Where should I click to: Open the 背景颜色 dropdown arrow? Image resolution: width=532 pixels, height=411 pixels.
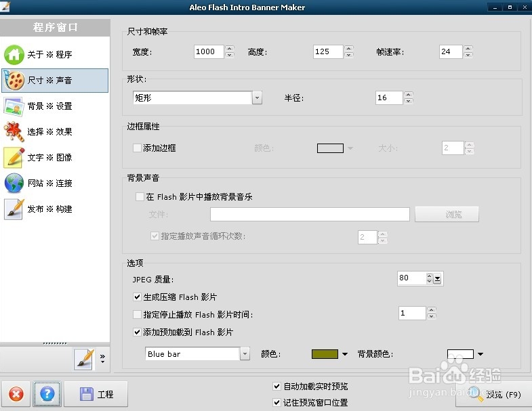(x=480, y=354)
